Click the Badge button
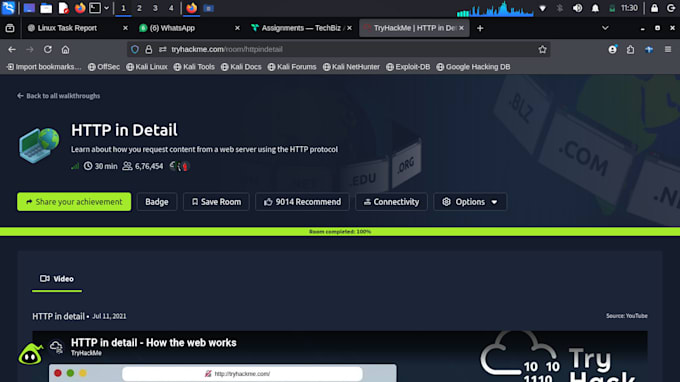Screen dimensions: 680x382 point(157,202)
